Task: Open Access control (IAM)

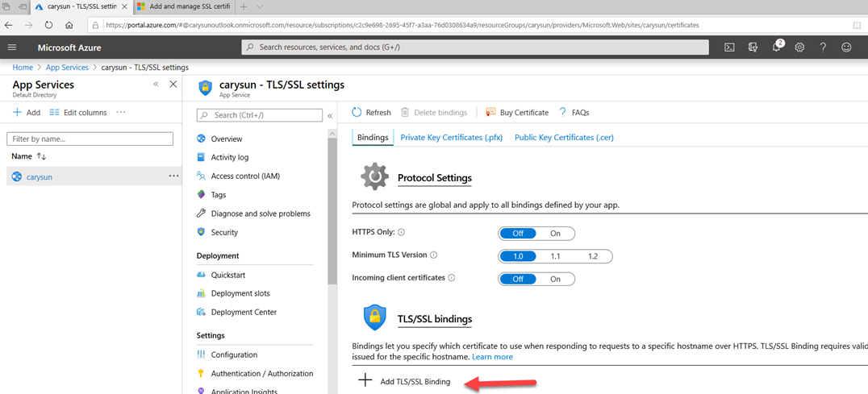Action: click(245, 176)
